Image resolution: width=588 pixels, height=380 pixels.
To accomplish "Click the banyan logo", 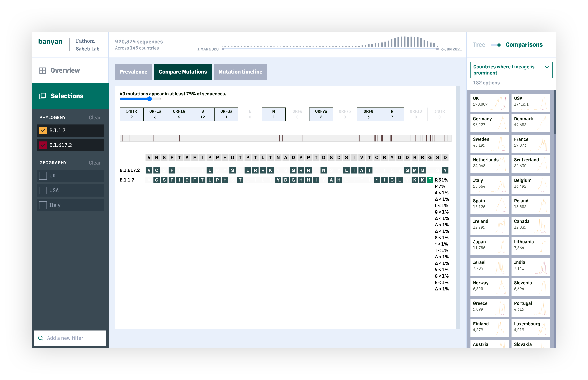I will click(x=50, y=41).
